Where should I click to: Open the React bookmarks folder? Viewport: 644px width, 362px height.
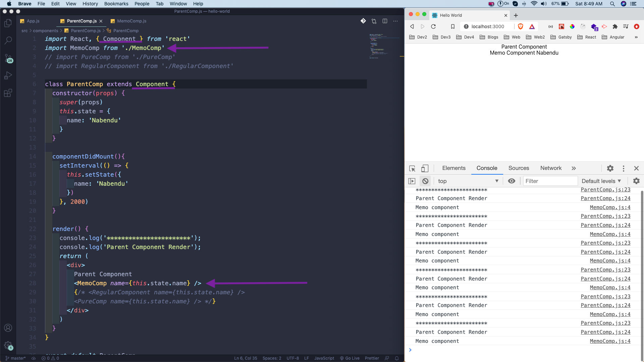pyautogui.click(x=587, y=37)
